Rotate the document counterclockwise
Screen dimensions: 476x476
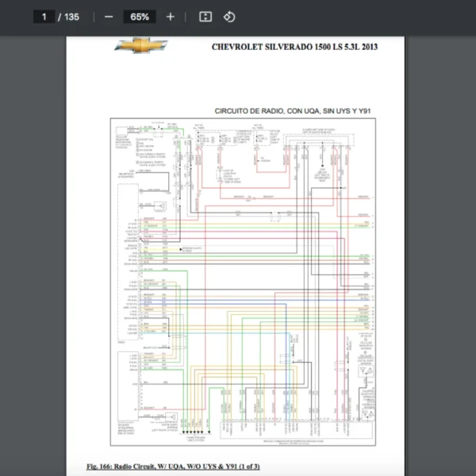[x=228, y=17]
